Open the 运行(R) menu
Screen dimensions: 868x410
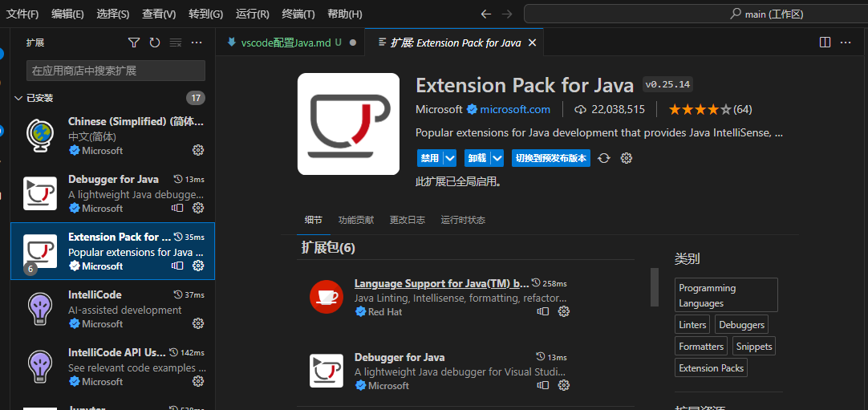click(x=253, y=14)
